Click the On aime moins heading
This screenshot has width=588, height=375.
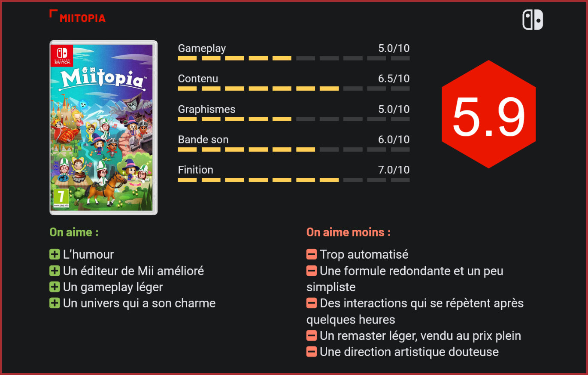click(348, 232)
